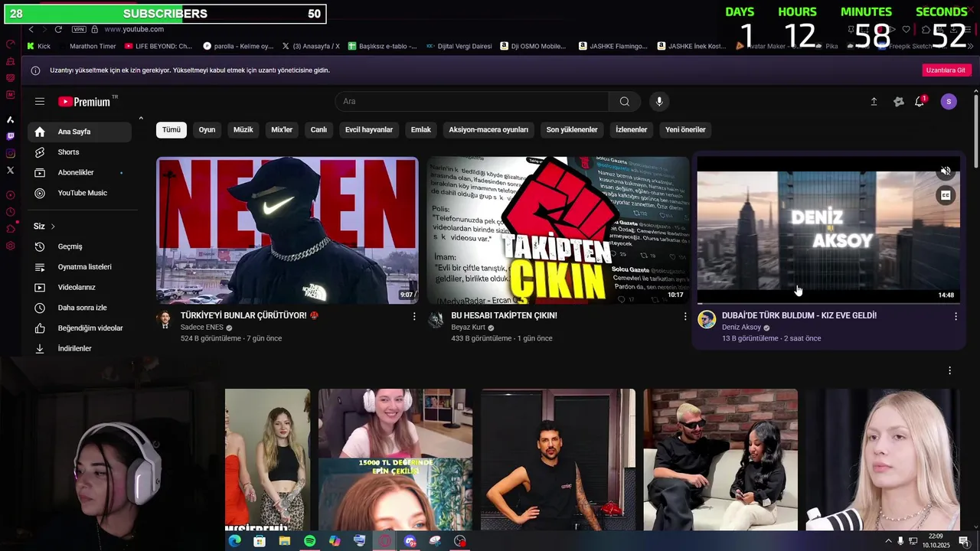
Task: Reload the page with the refresh icon
Action: (58, 29)
